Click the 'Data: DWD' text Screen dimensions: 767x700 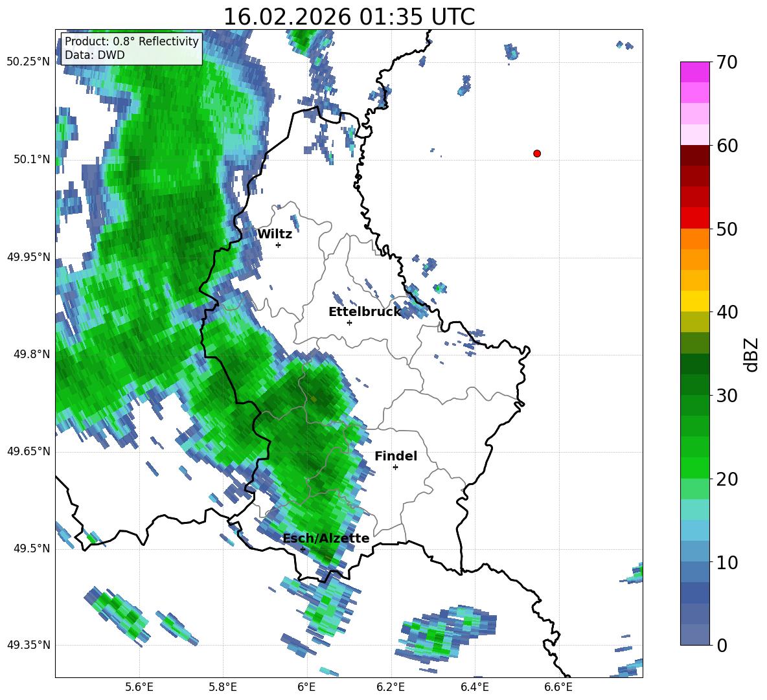point(95,55)
